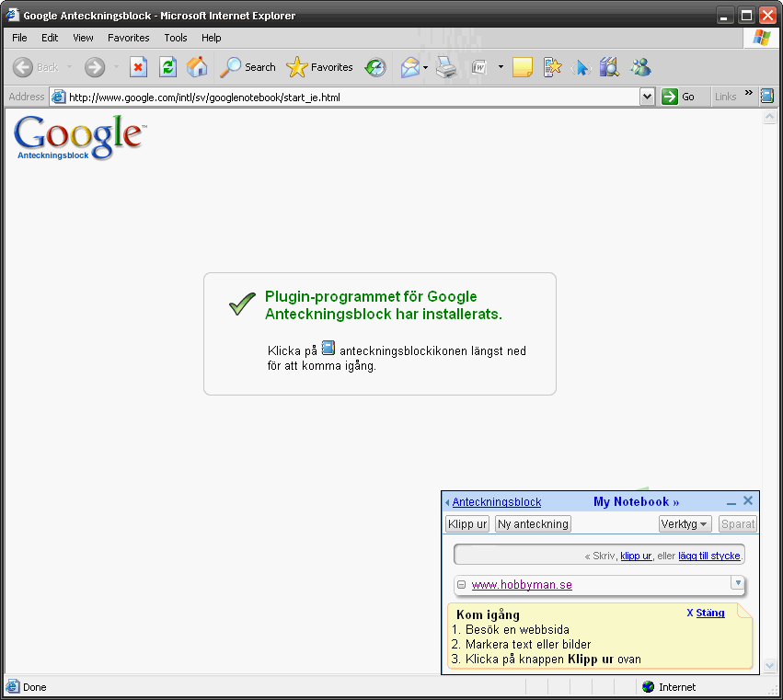Screen dimensions: 783x700
Task: Click the Print icon in the toolbar
Action: pyautogui.click(x=446, y=67)
